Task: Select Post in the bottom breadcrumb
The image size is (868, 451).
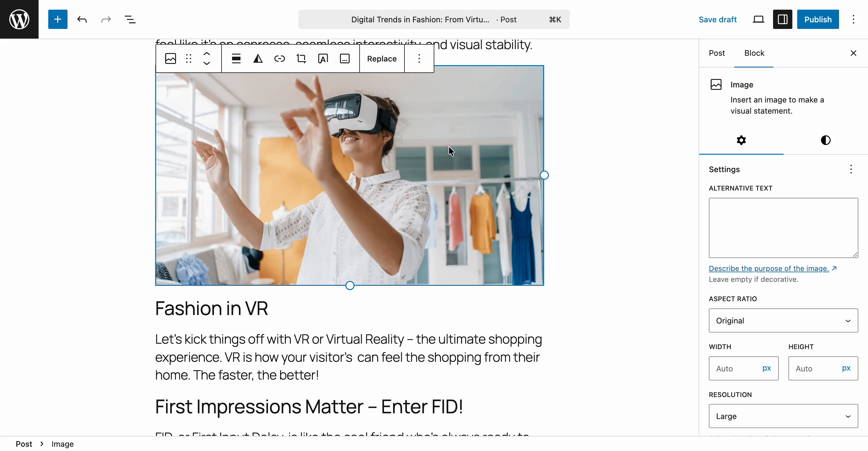Action: 24,444
